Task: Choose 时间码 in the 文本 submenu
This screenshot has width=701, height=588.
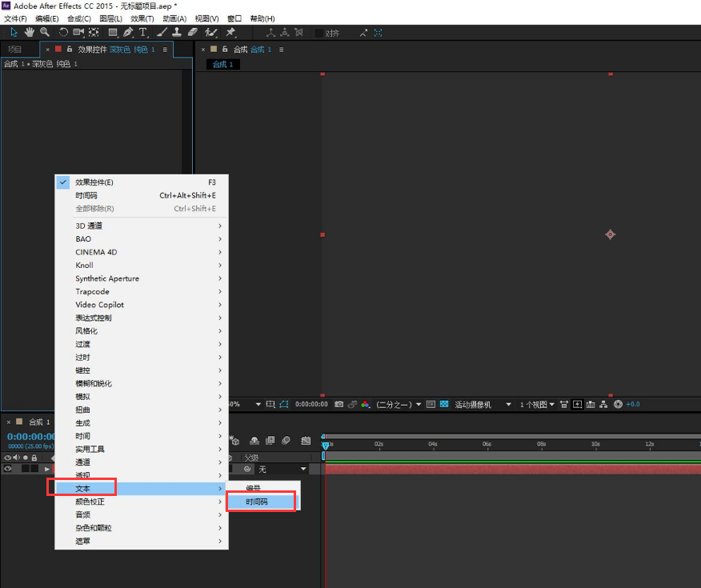Action: point(262,502)
